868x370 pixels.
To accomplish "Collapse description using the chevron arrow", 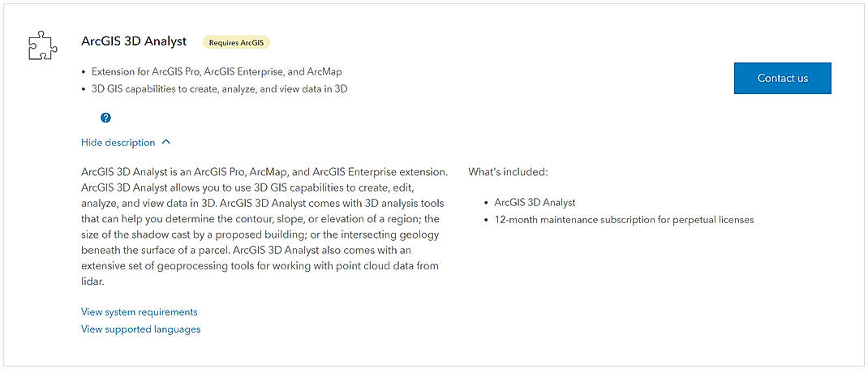I will point(166,142).
